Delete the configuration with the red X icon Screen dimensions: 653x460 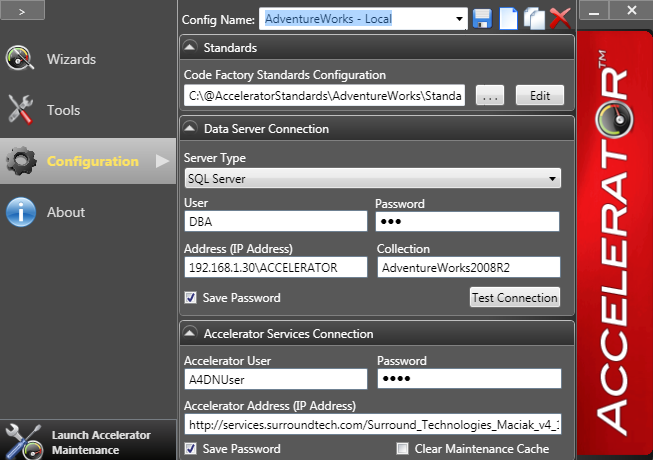coord(560,19)
